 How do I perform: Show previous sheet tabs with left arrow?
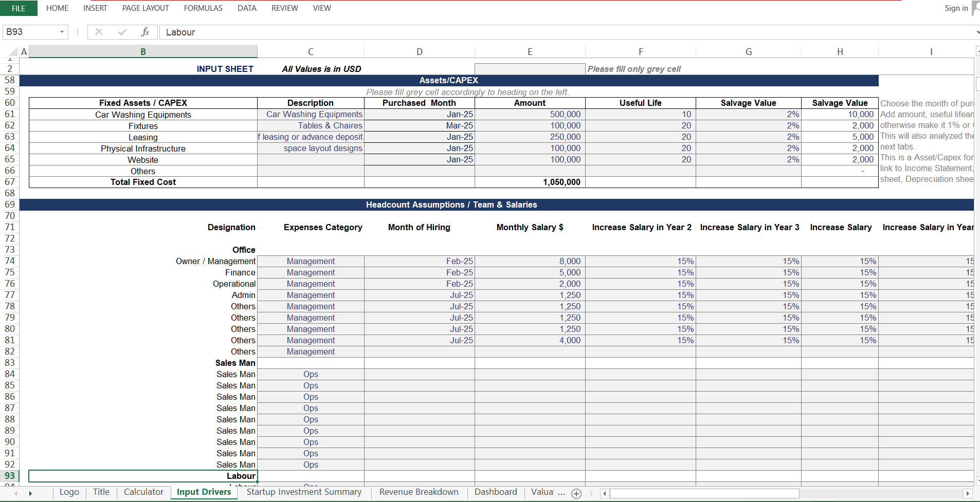[x=16, y=493]
